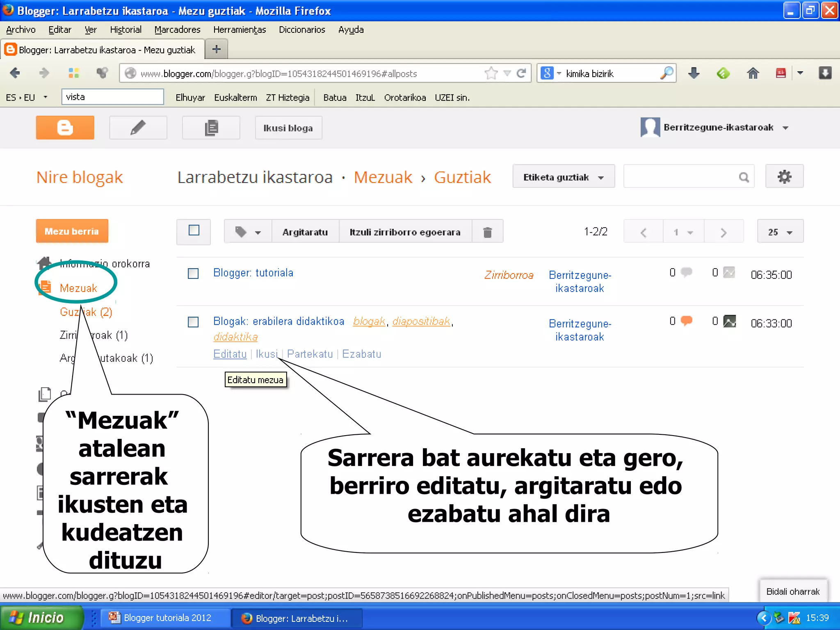This screenshot has height=630, width=840.
Task: Click inside the posts search field
Action: point(681,176)
